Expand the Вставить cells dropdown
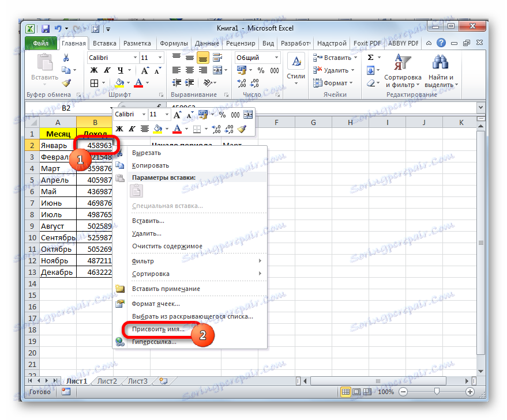The height and width of the screenshot is (420, 507). (x=356, y=58)
